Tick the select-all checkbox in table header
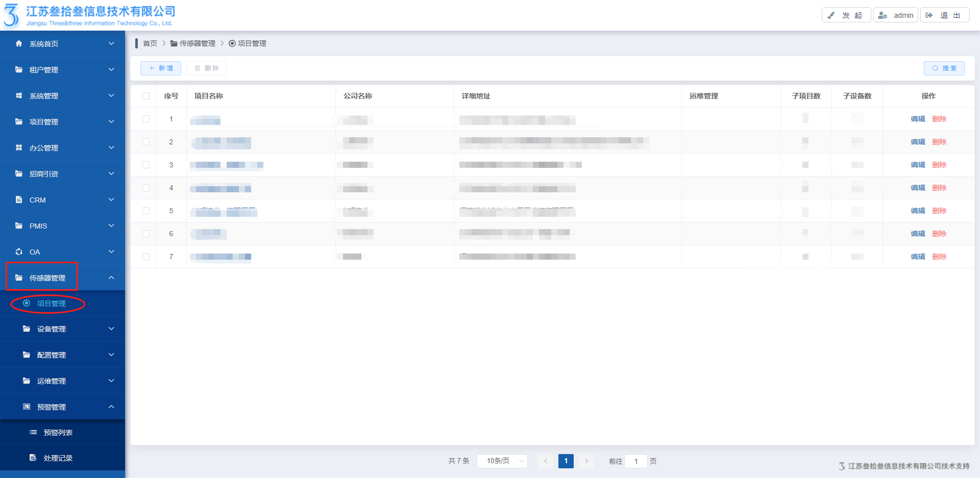980x478 pixels. 146,96
